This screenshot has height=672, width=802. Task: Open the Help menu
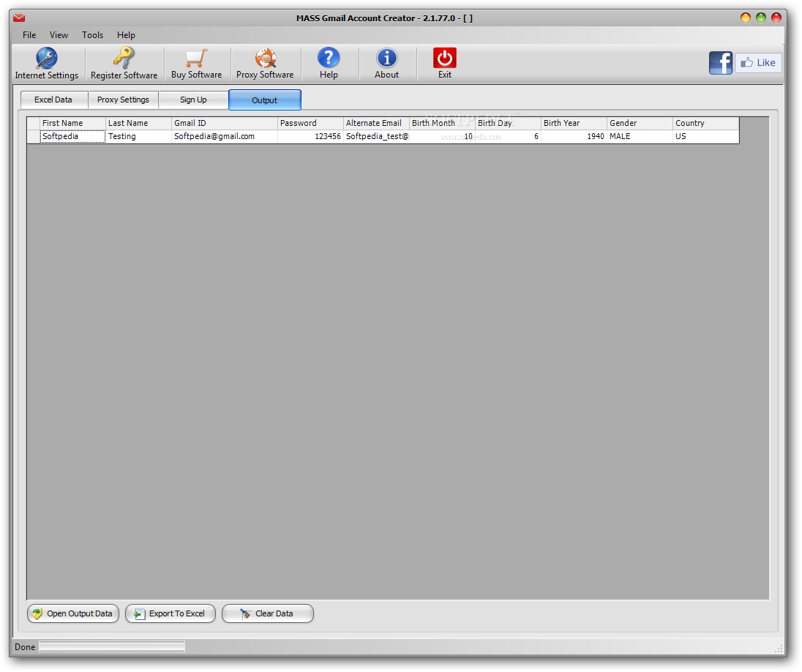126,35
